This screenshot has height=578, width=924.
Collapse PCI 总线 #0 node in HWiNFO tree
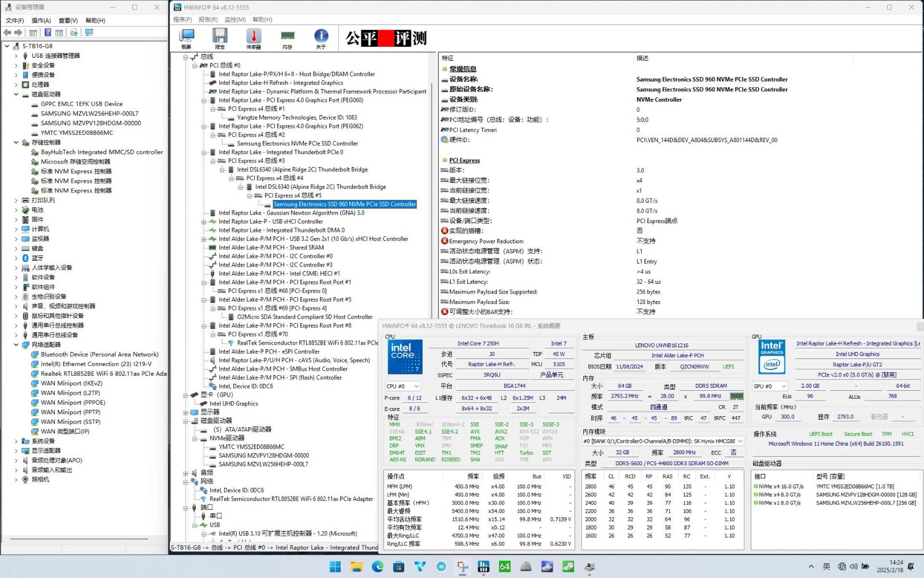(x=195, y=65)
